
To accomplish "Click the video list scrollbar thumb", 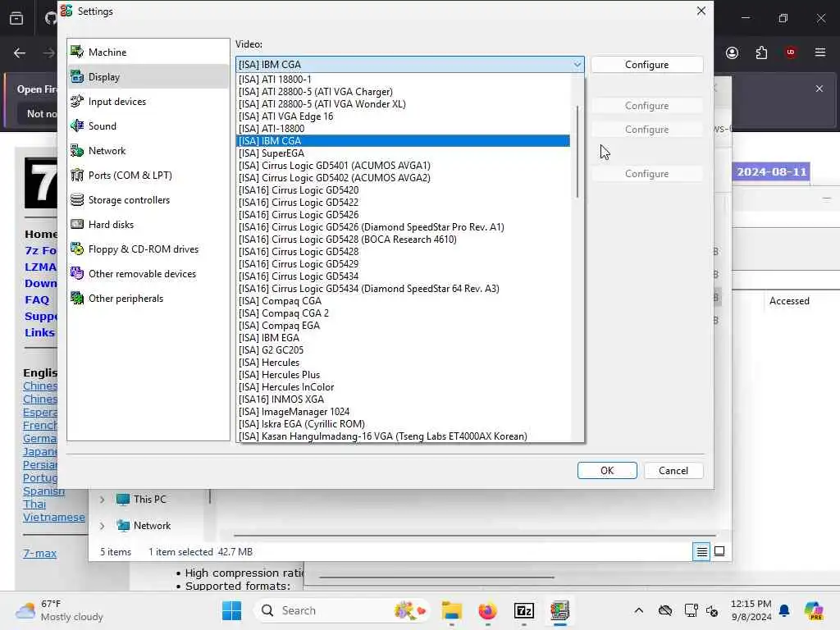I will [x=577, y=152].
